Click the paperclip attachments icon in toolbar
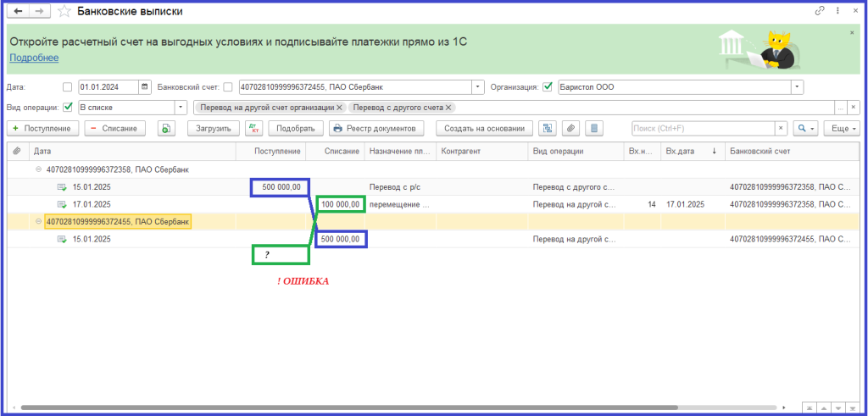Viewport: 868px width, 416px height. (x=571, y=129)
